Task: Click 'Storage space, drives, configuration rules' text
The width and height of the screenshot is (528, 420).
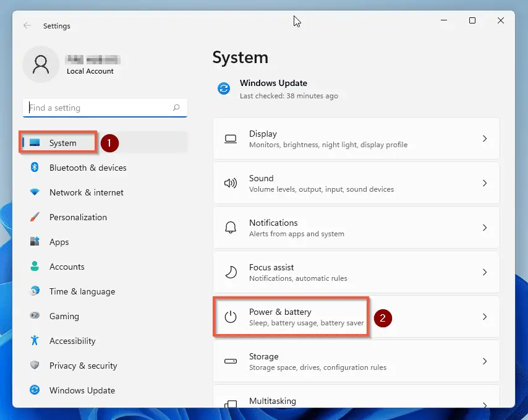Action: (x=318, y=367)
